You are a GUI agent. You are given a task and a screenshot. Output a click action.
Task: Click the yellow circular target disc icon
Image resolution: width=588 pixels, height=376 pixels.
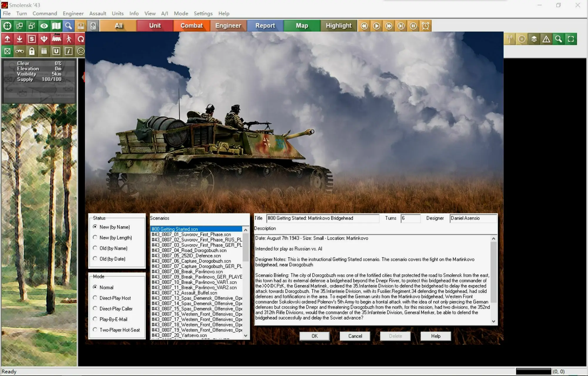[522, 39]
